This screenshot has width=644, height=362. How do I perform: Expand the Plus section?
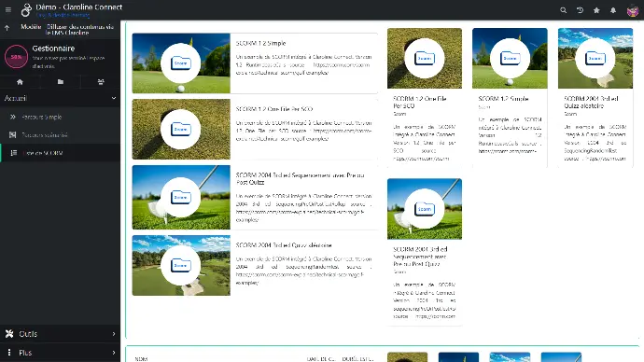(60, 353)
